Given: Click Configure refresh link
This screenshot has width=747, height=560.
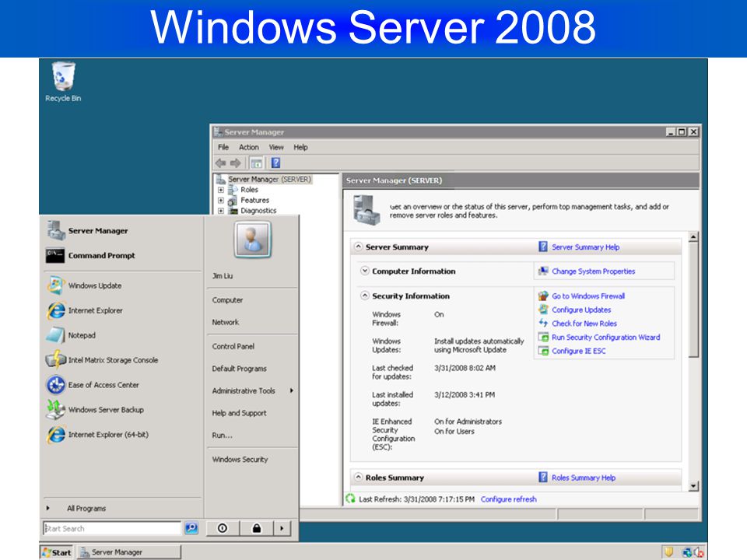Looking at the screenshot, I should (x=508, y=499).
